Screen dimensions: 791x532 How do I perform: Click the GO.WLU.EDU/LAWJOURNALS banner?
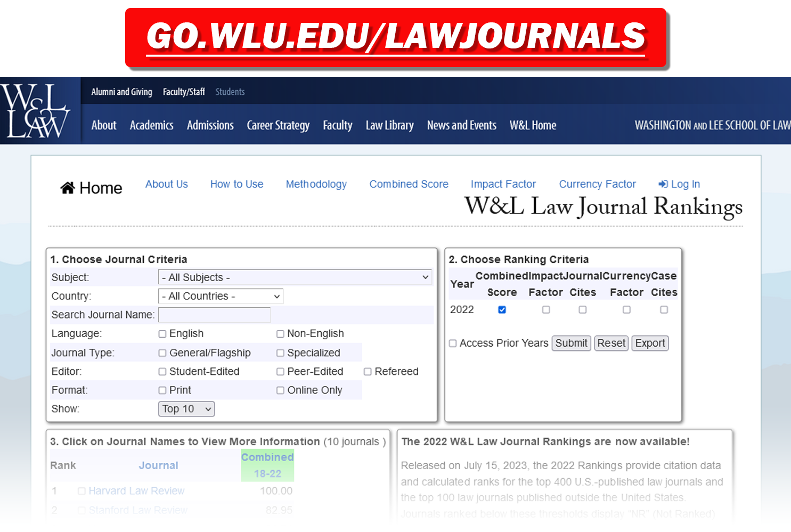pyautogui.click(x=396, y=38)
